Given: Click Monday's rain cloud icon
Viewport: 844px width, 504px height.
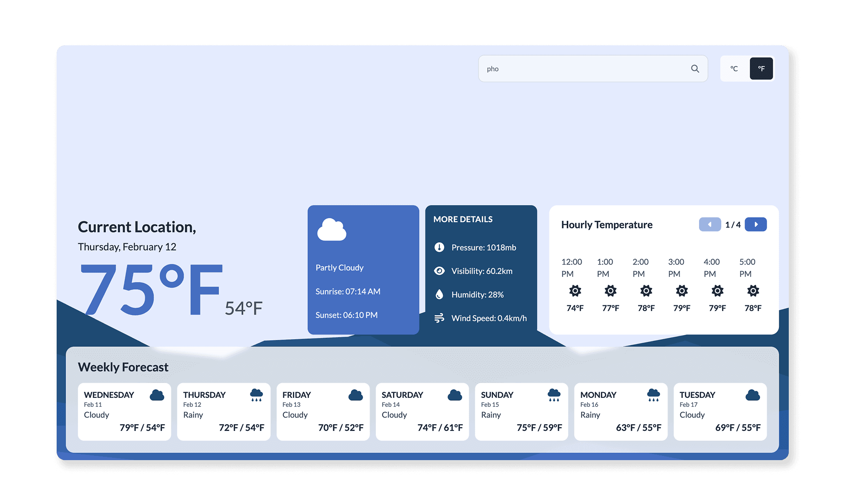Looking at the screenshot, I should [x=653, y=395].
